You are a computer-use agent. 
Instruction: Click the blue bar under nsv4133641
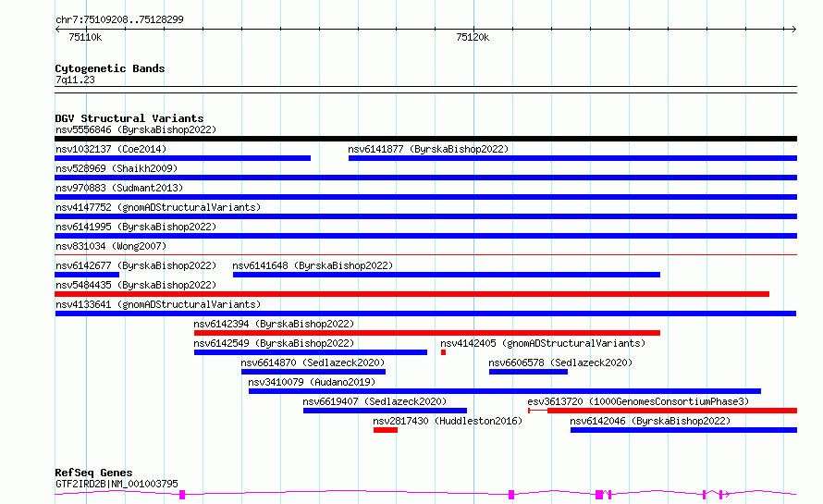coord(425,313)
